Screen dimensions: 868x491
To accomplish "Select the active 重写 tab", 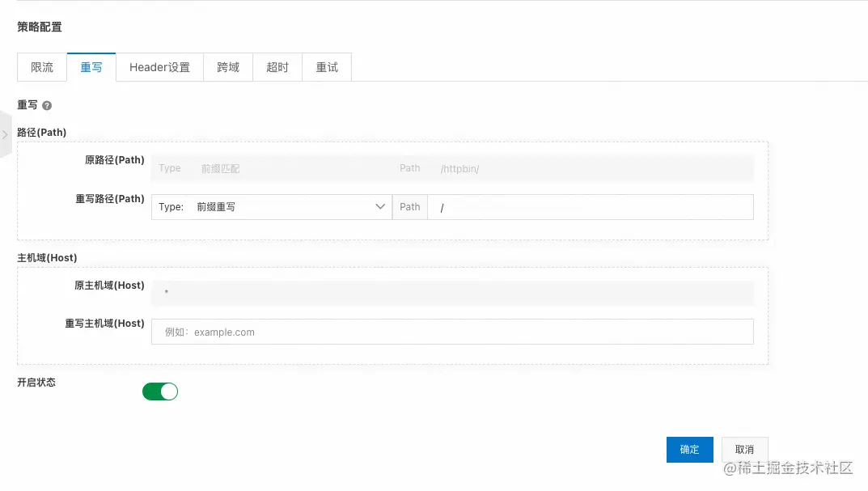I will point(91,67).
